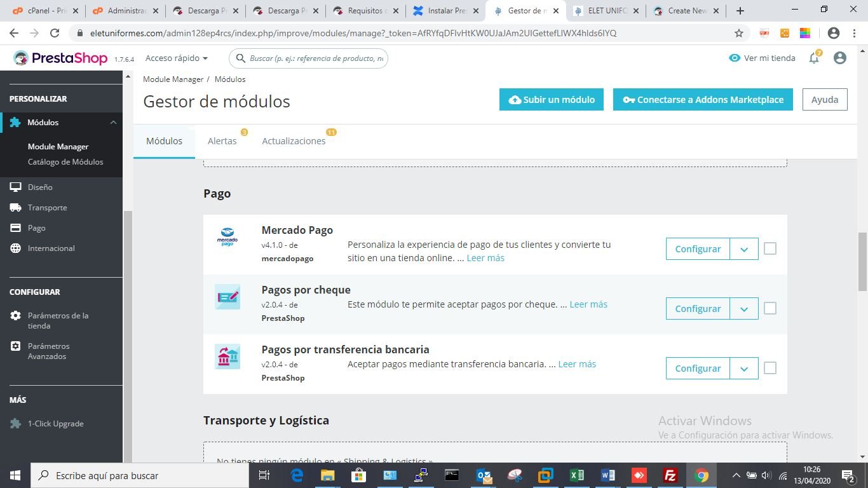Open the notifications bell
The width and height of the screenshot is (868, 488).
coord(814,58)
